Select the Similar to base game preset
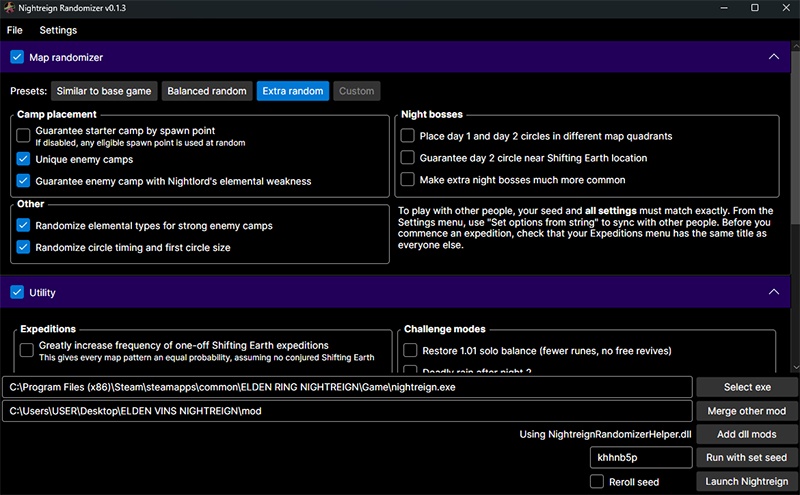This screenshot has height=495, width=800. [x=104, y=91]
